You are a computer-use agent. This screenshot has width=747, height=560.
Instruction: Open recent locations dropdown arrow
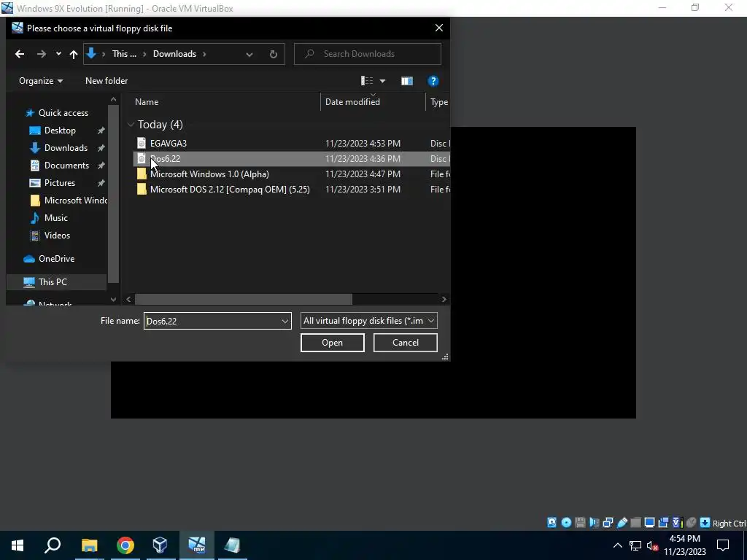(x=58, y=54)
